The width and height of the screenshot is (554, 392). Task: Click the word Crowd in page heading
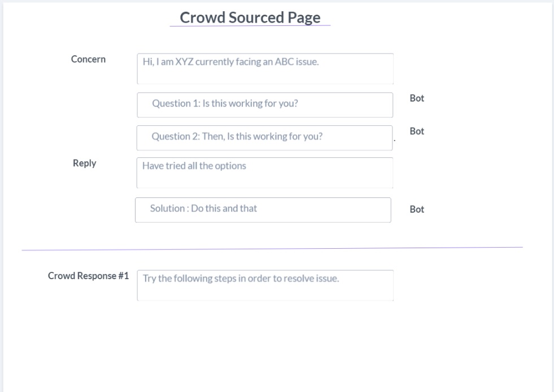pyautogui.click(x=202, y=17)
